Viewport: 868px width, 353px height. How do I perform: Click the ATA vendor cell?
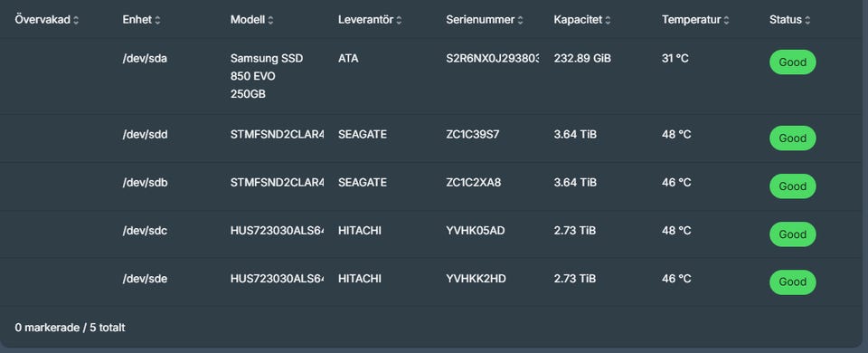(348, 58)
